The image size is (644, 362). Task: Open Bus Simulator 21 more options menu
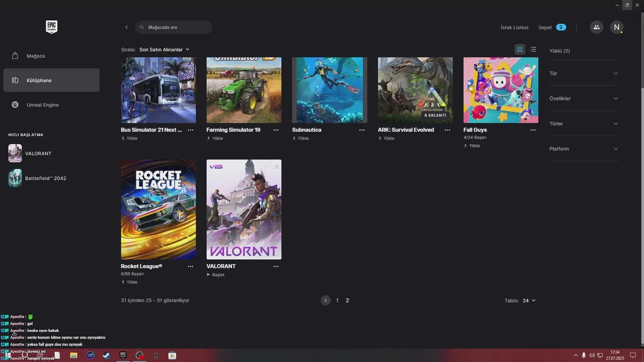coord(190,130)
